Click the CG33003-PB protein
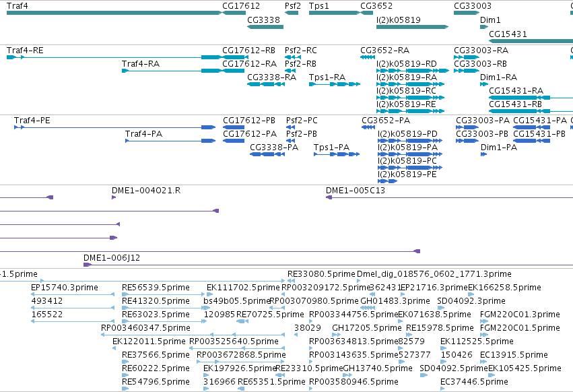This screenshot has width=573, height=392. [467, 141]
